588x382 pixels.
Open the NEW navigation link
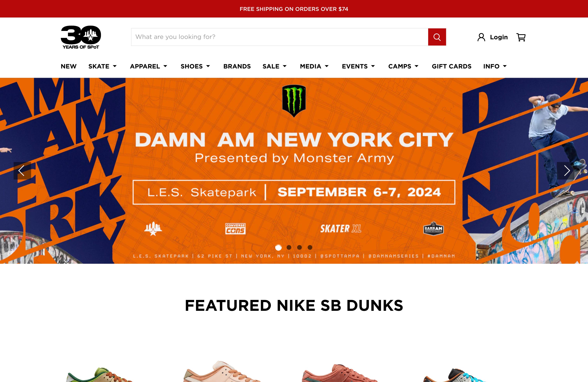[69, 66]
